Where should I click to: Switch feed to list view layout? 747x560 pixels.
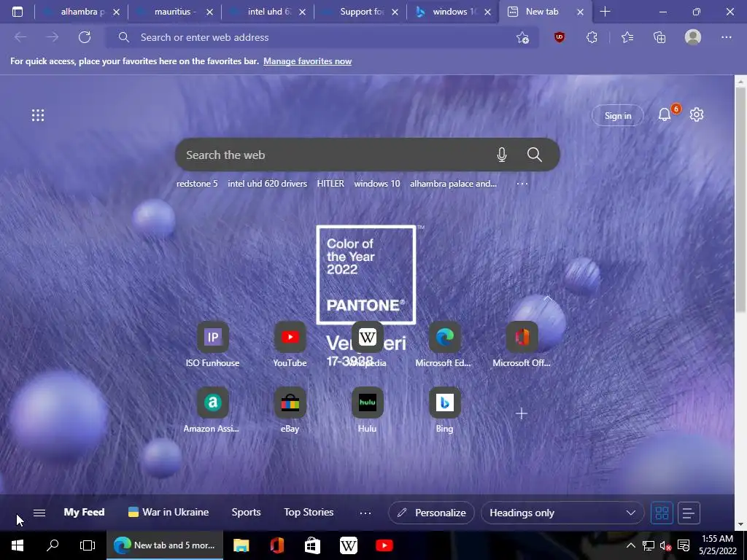point(689,513)
